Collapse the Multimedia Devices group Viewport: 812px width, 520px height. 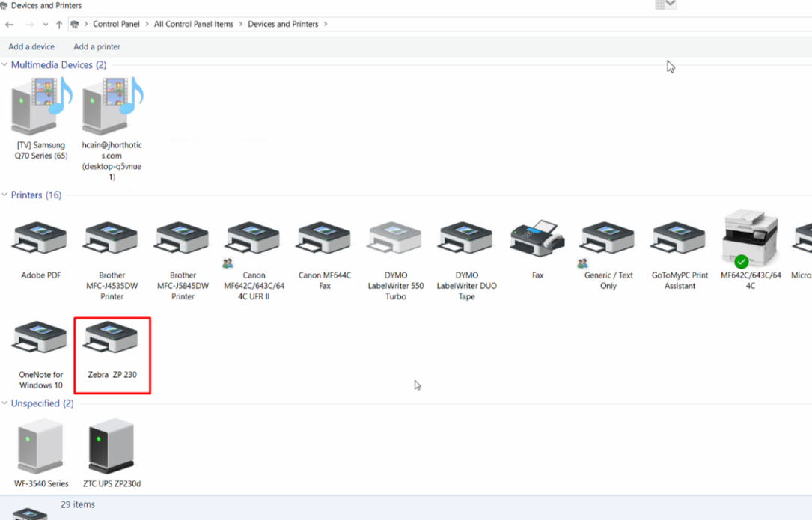pos(4,65)
